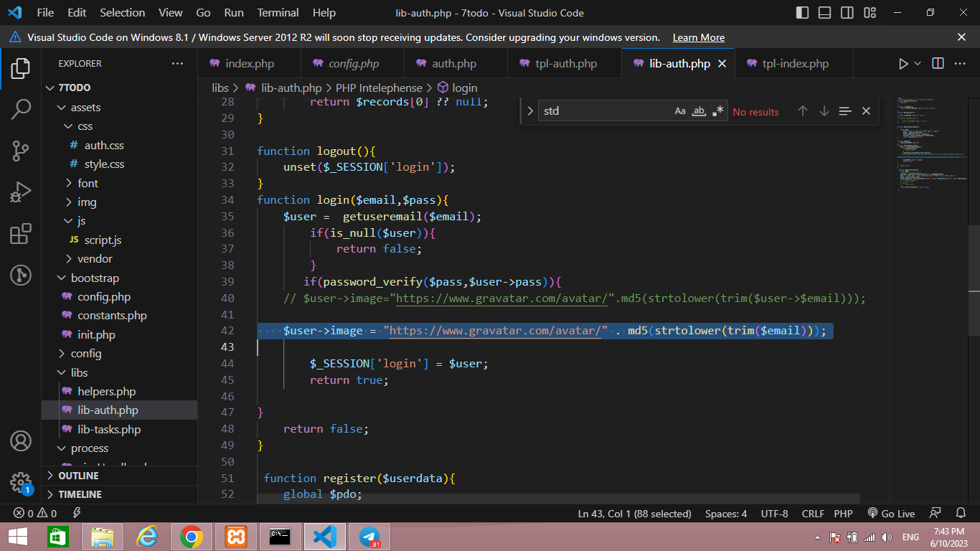Open lib-tasks.php in explorer
This screenshot has width=980, height=551.
coord(119,430)
